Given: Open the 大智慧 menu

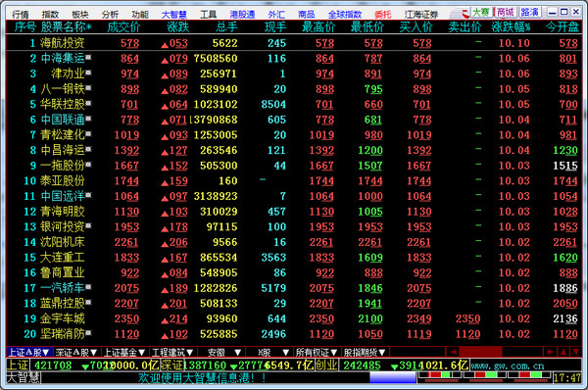Looking at the screenshot, I should point(174,15).
